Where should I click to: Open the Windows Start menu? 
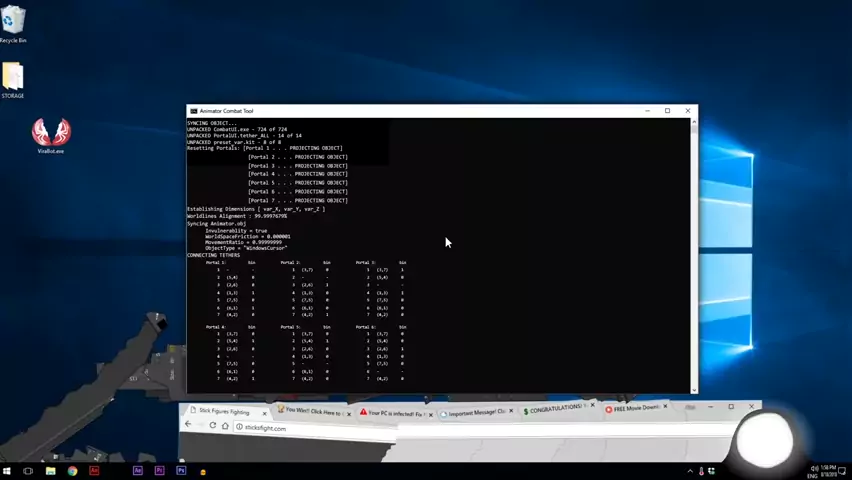[7, 471]
